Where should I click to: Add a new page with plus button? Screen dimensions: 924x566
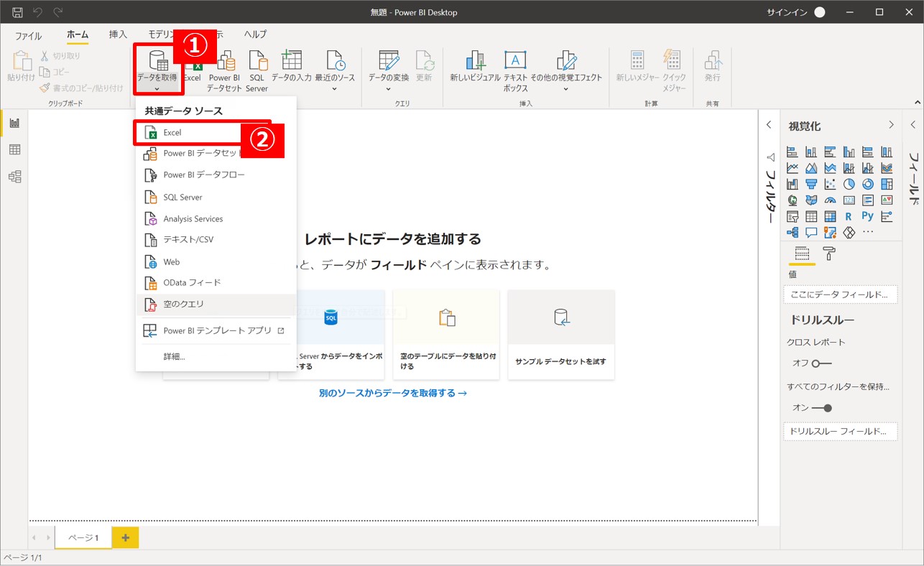click(125, 538)
